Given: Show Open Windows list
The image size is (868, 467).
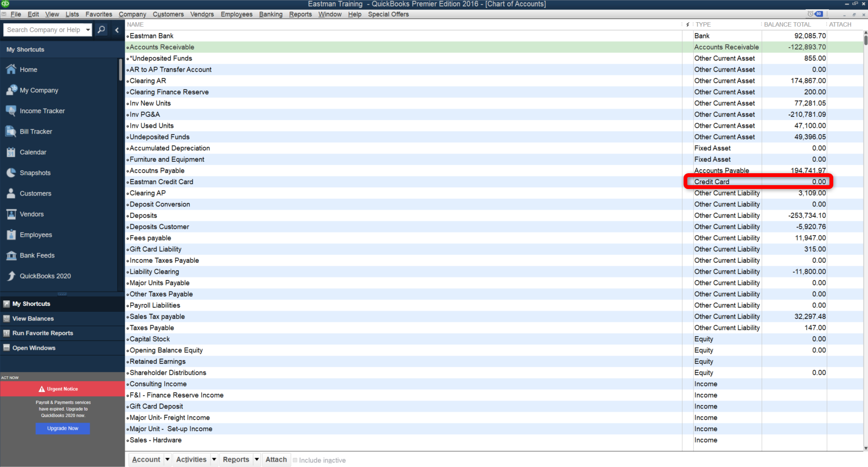Looking at the screenshot, I should (62, 348).
